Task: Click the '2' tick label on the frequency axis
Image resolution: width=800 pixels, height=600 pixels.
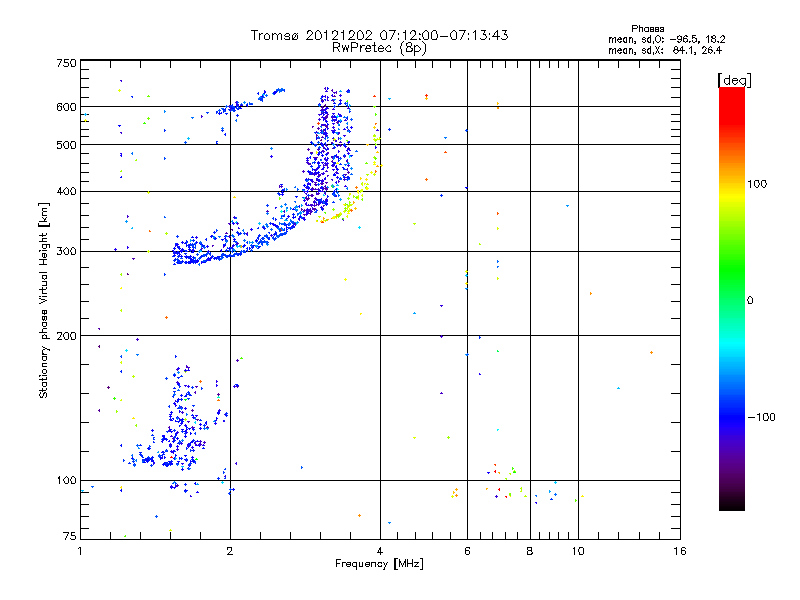Action: pos(230,551)
